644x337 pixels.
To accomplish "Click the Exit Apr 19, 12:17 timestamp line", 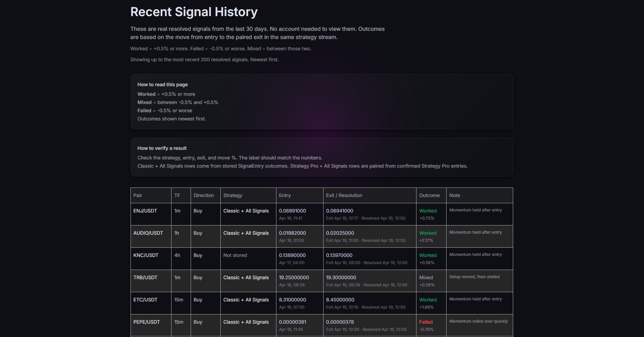I will coord(366,218).
